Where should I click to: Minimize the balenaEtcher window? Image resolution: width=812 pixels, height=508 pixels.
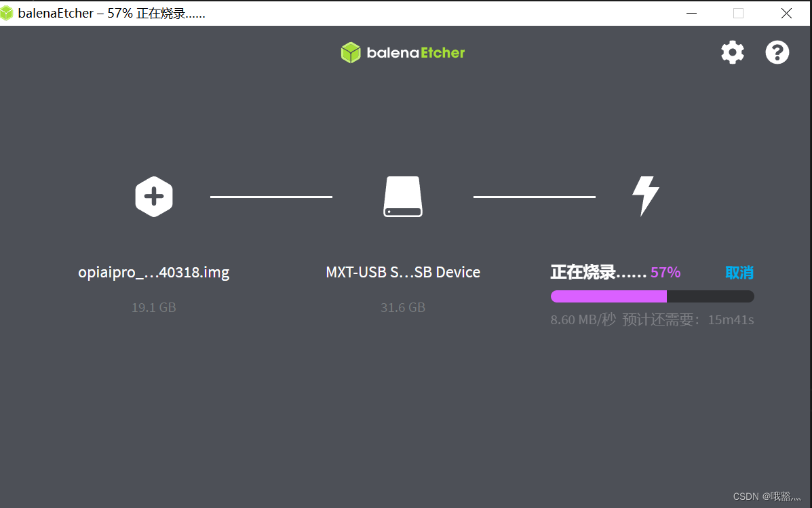click(x=691, y=13)
